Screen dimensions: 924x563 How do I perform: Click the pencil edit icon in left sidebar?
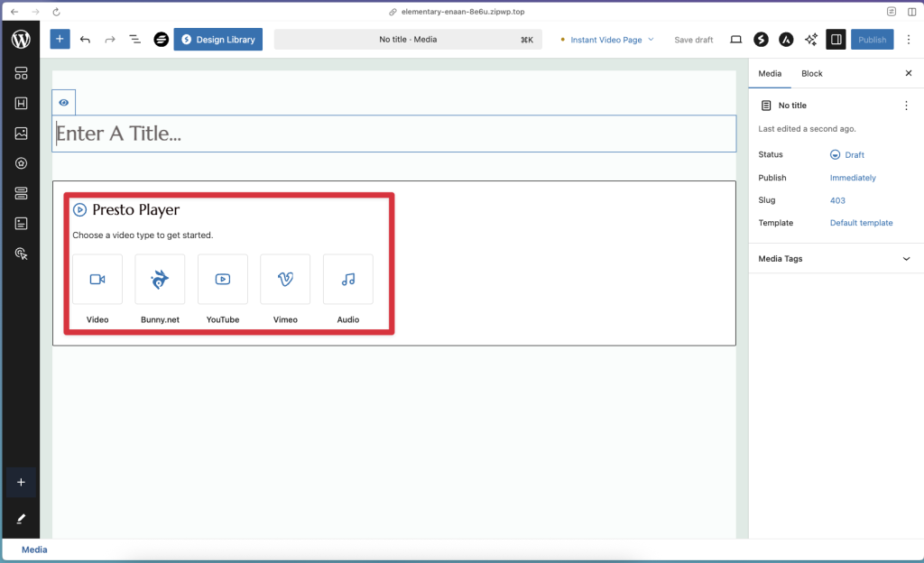click(22, 519)
